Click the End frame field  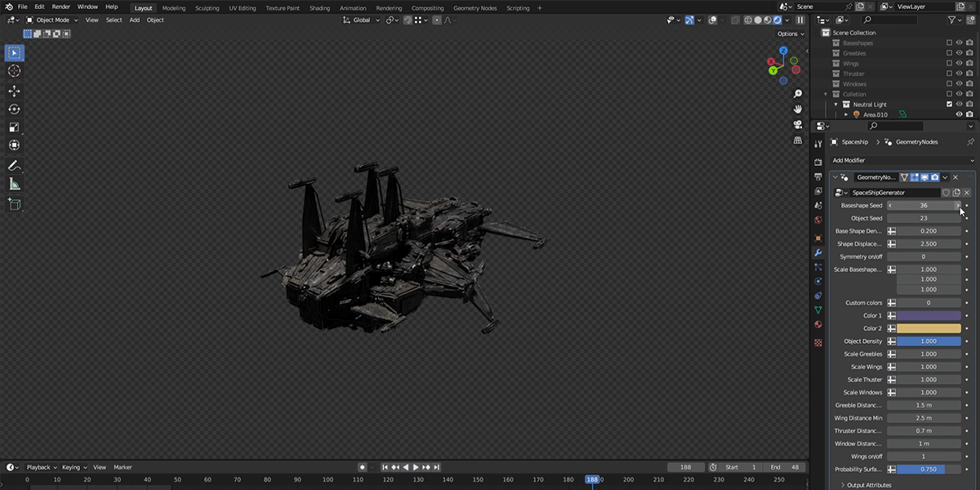786,467
